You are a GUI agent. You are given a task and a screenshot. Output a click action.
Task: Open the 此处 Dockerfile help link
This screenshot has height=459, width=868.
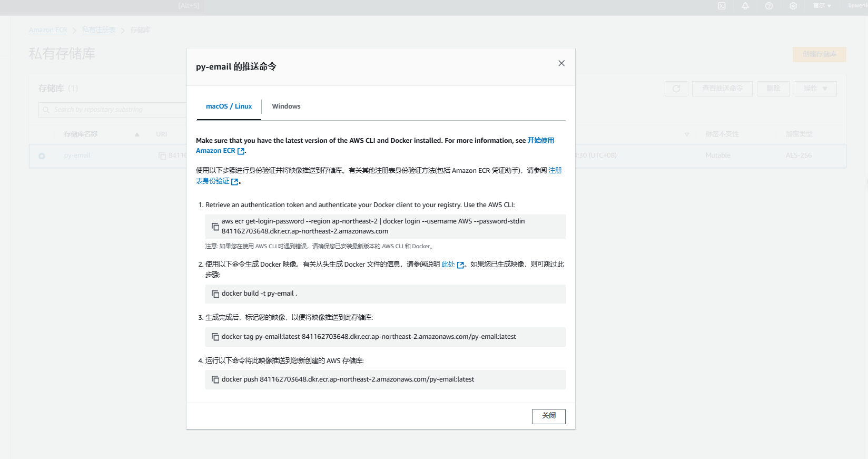click(448, 265)
